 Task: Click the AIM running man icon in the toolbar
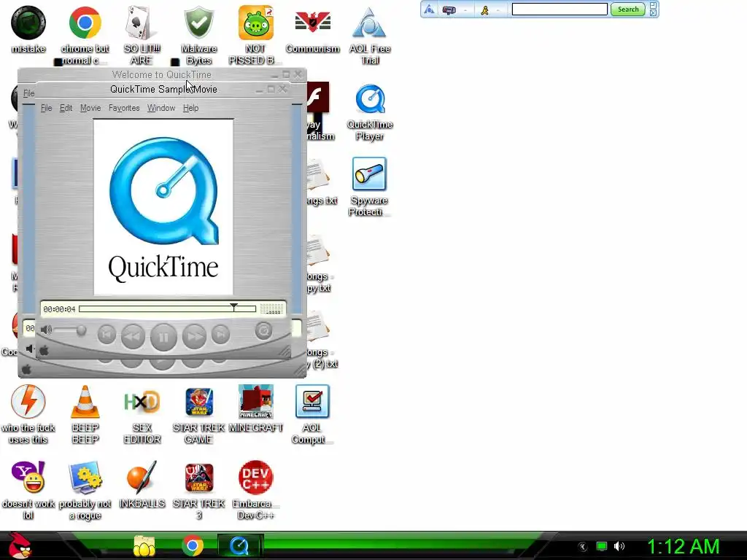click(x=484, y=9)
